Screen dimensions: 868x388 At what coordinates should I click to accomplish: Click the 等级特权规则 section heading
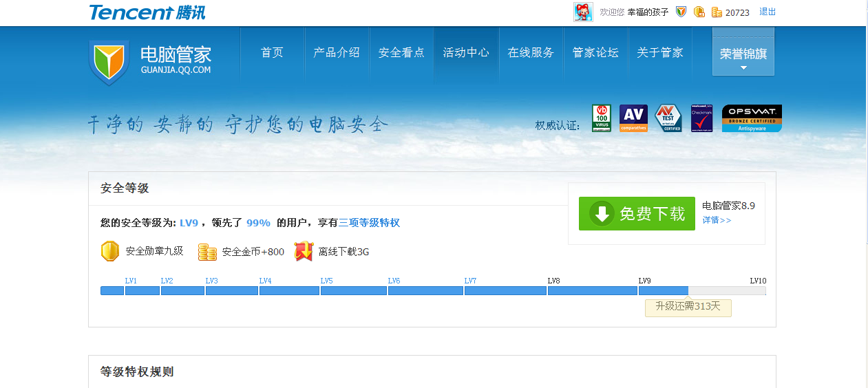coord(137,372)
